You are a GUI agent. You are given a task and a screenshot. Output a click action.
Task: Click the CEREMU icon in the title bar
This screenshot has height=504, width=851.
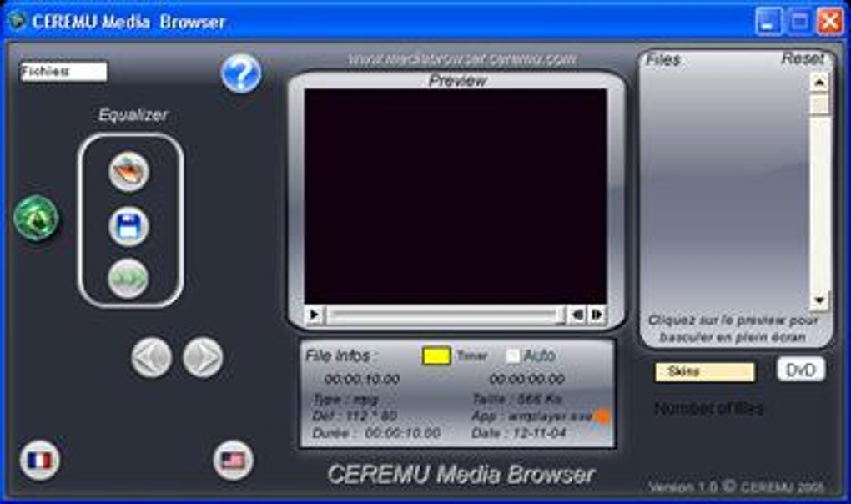(x=17, y=21)
